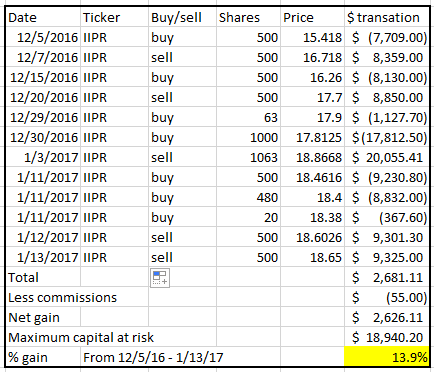This screenshot has width=434, height=372.
Task: Select the 1063 shares cell
Action: (248, 157)
